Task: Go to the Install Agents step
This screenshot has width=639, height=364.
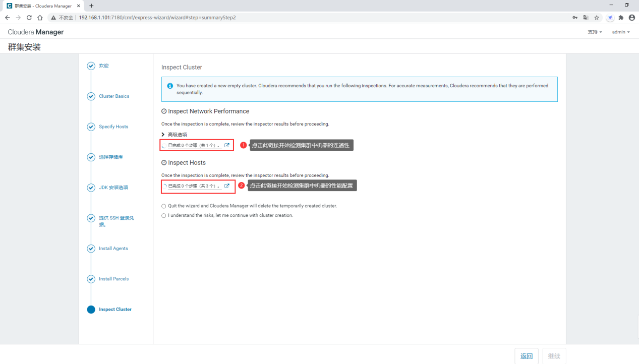Action: pos(113,249)
